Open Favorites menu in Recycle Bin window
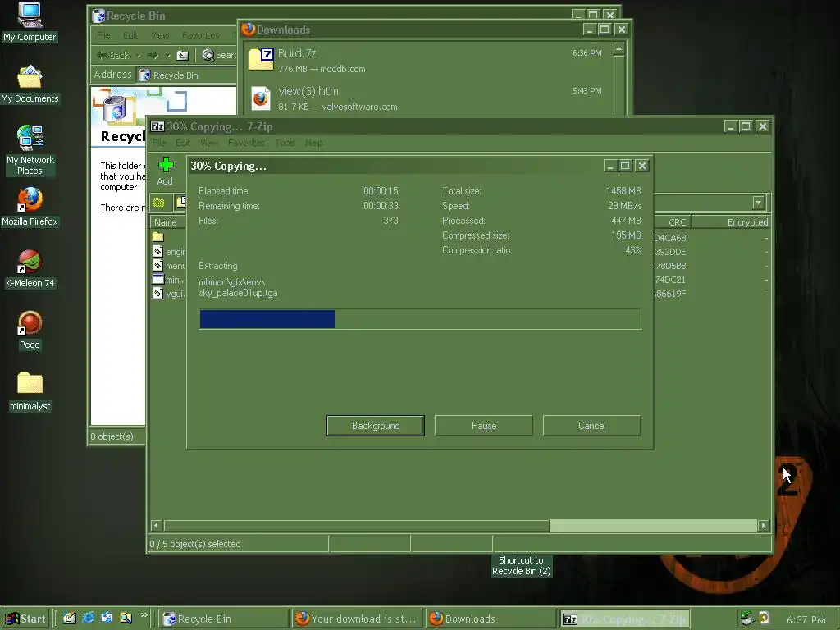840x630 pixels. [x=201, y=35]
